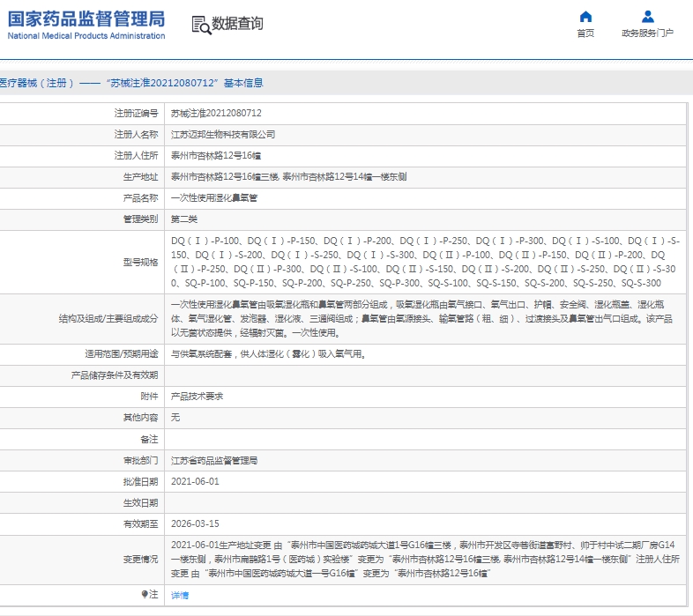The height and width of the screenshot is (616, 693).
Task: Click the 型号规格 row label
Action: 140,263
